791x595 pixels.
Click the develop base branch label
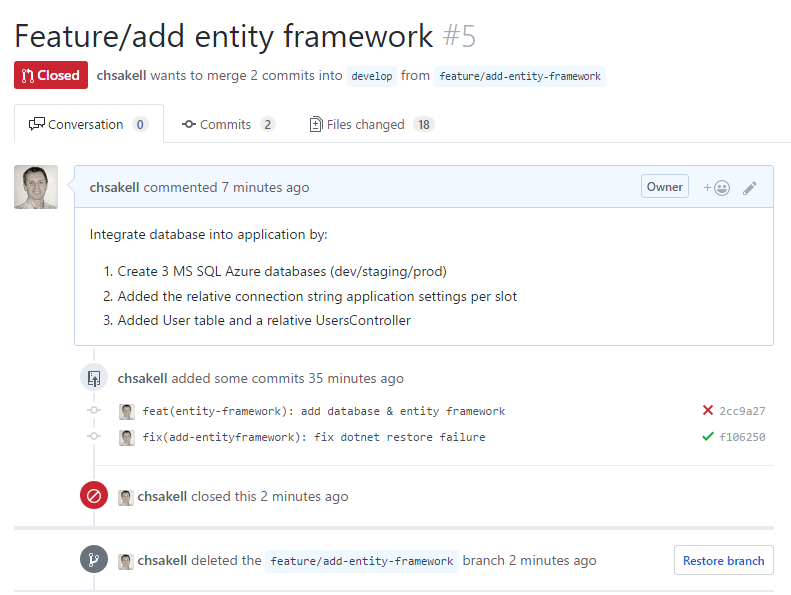point(372,76)
